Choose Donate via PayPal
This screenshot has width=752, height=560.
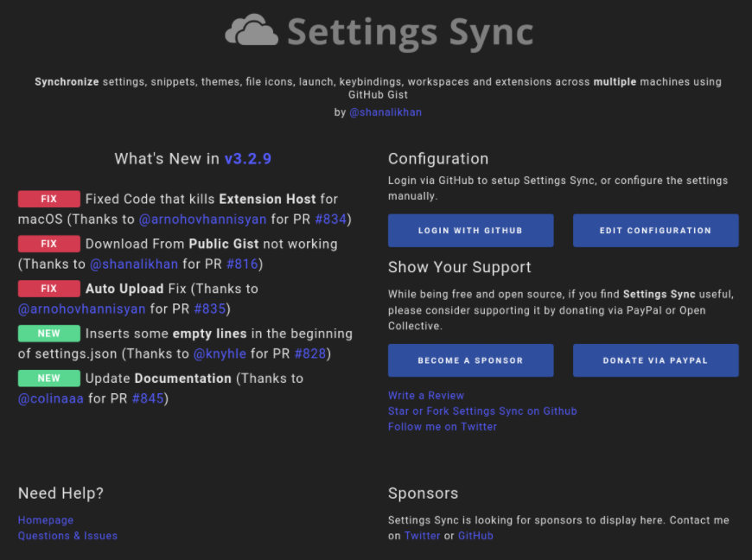(x=655, y=360)
